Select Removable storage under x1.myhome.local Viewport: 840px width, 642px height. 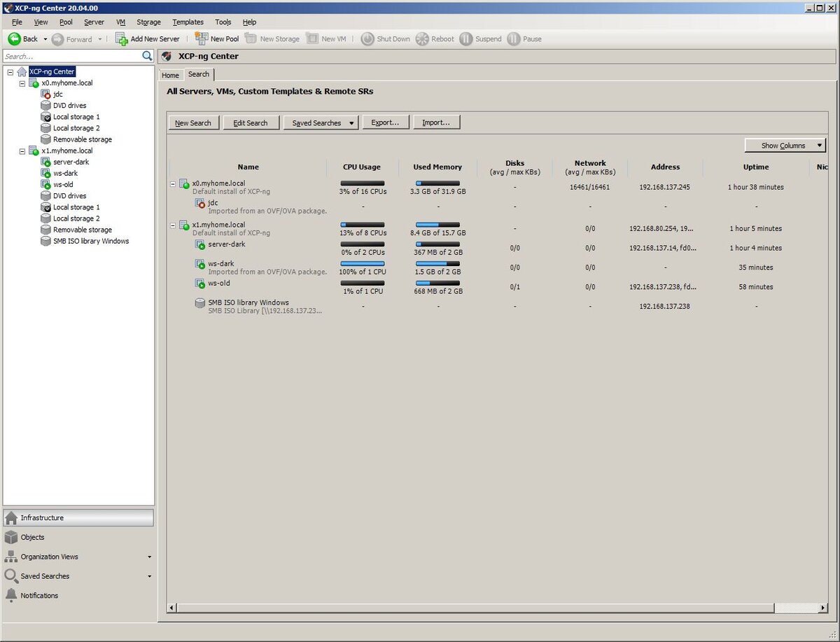83,230
